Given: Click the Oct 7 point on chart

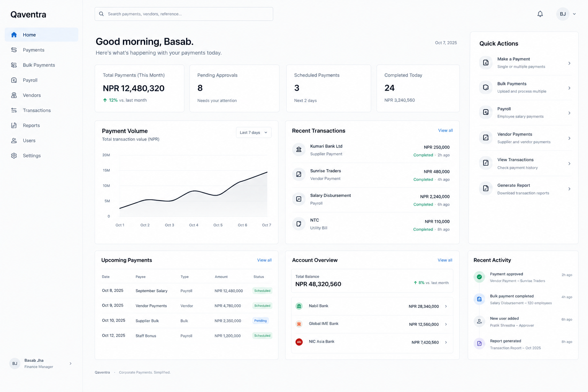Looking at the screenshot, I should (267, 172).
